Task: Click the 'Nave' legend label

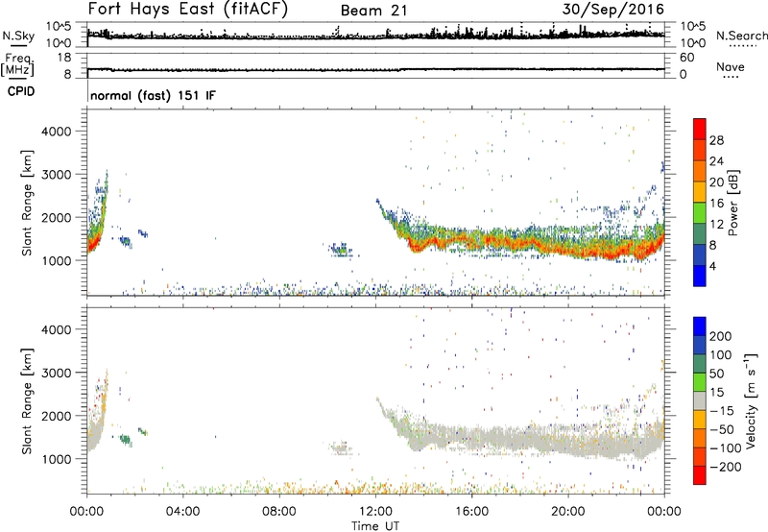Action: click(x=730, y=66)
